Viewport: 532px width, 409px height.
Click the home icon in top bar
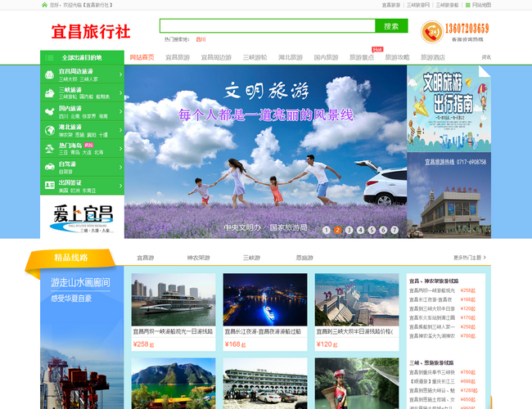tap(44, 5)
